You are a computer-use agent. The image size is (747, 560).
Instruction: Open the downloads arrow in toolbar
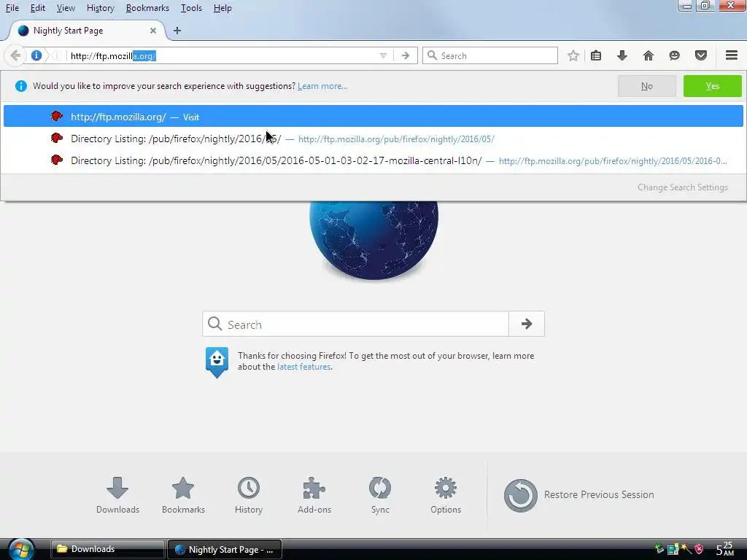pos(622,55)
